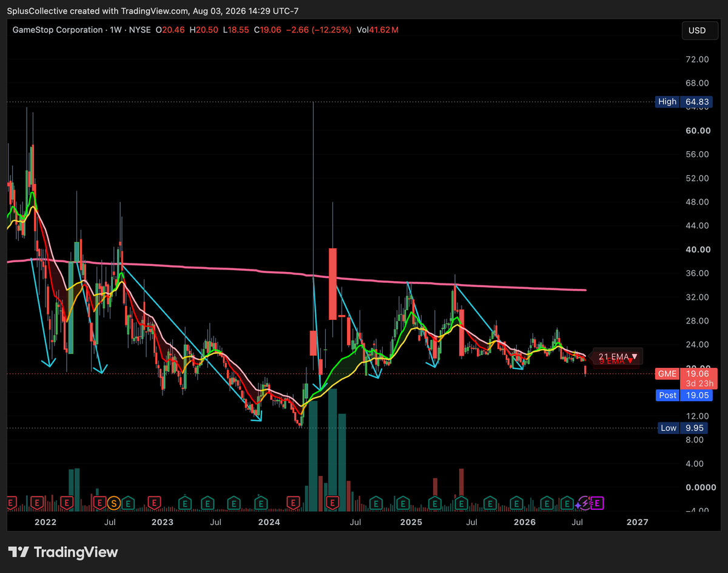728x573 pixels.
Task: Click the 12.00 price axis label
Action: [697, 416]
